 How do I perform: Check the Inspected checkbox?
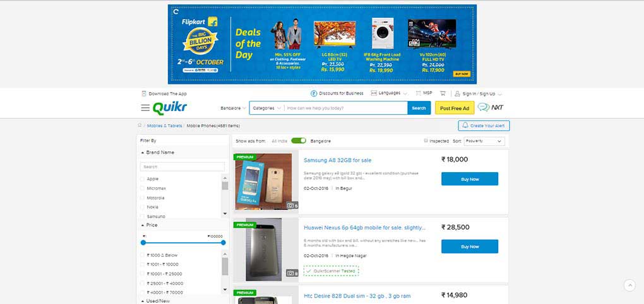(x=426, y=141)
